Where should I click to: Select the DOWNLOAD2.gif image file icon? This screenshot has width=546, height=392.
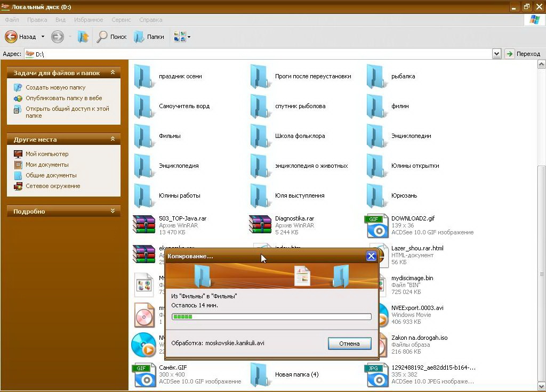click(x=376, y=226)
